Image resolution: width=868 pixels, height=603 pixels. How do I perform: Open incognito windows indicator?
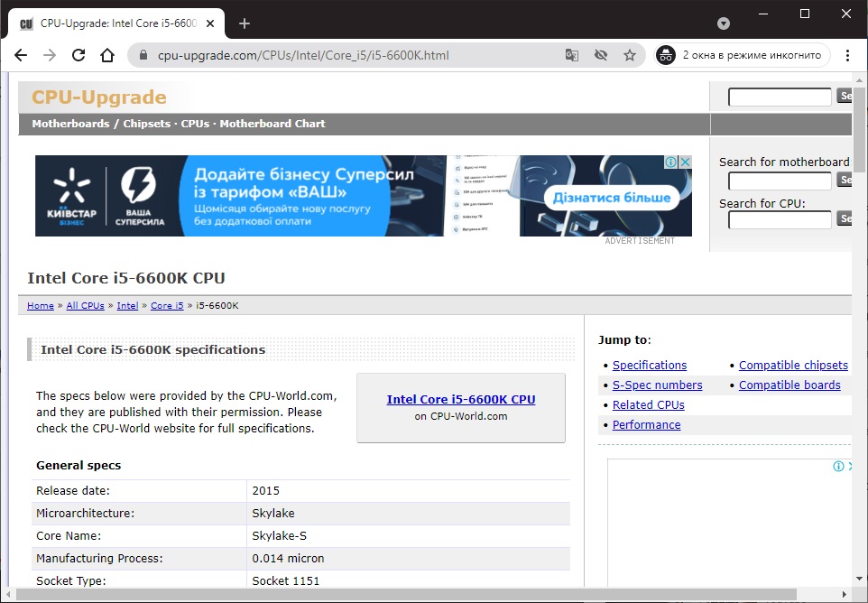coord(741,55)
